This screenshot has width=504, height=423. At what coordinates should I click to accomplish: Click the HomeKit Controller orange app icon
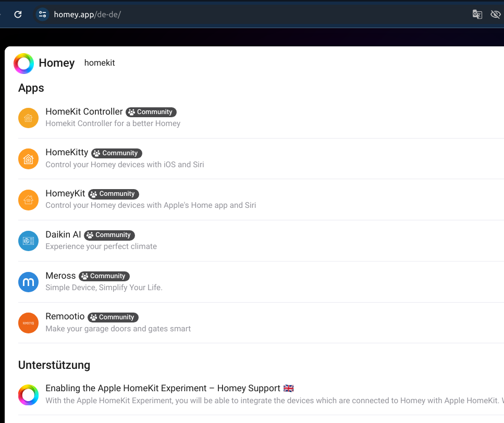click(x=28, y=118)
